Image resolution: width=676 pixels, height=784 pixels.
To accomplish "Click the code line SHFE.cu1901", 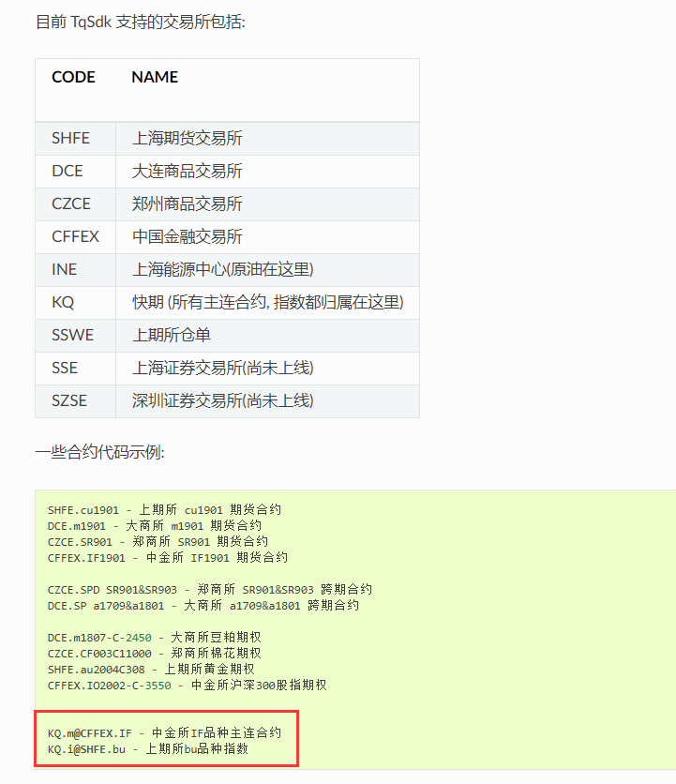I will tap(164, 510).
